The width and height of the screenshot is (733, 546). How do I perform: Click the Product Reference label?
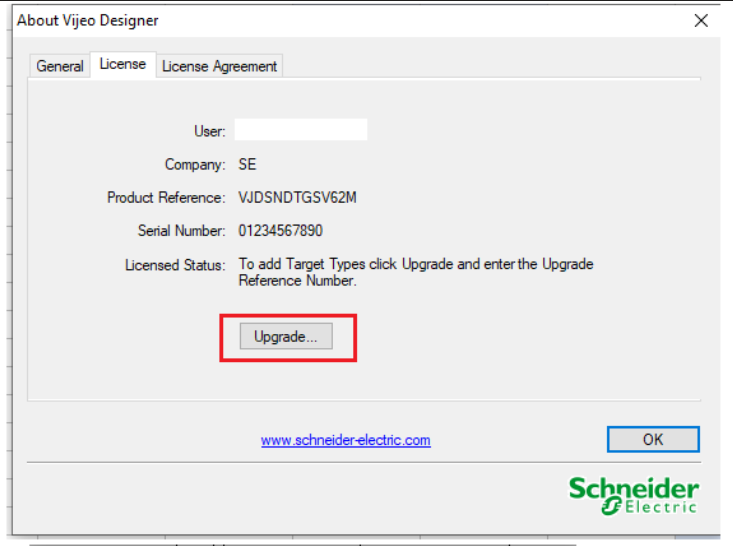tap(166, 197)
